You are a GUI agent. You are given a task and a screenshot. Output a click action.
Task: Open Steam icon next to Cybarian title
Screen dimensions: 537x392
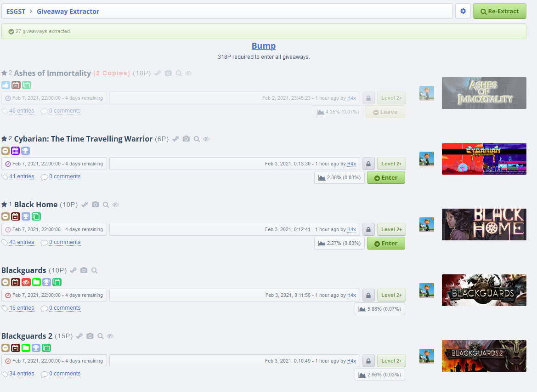pos(175,139)
